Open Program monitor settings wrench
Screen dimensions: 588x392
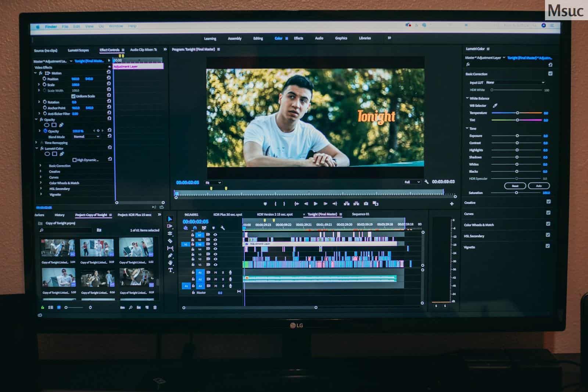[x=426, y=182]
